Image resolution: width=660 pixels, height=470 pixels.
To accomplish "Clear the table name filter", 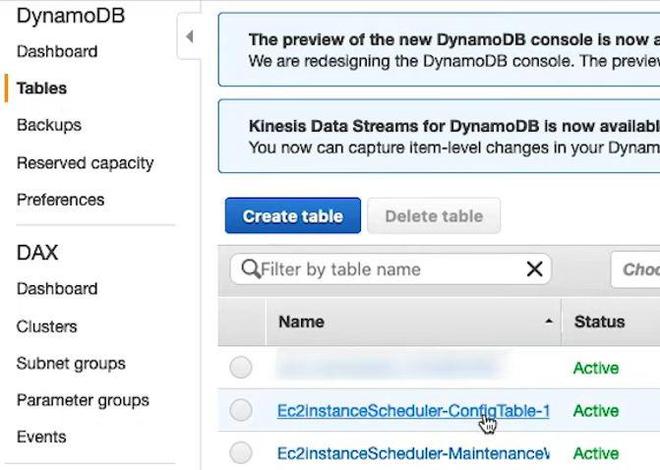I will click(x=534, y=269).
